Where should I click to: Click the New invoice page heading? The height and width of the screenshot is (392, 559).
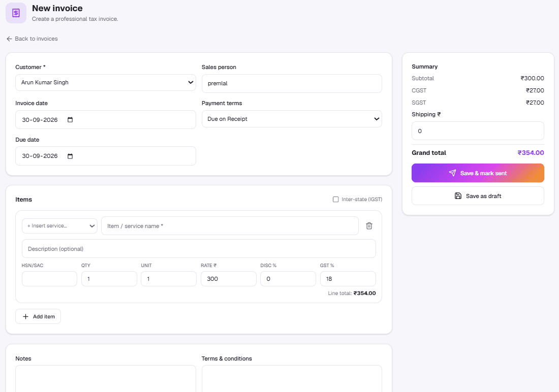click(57, 8)
